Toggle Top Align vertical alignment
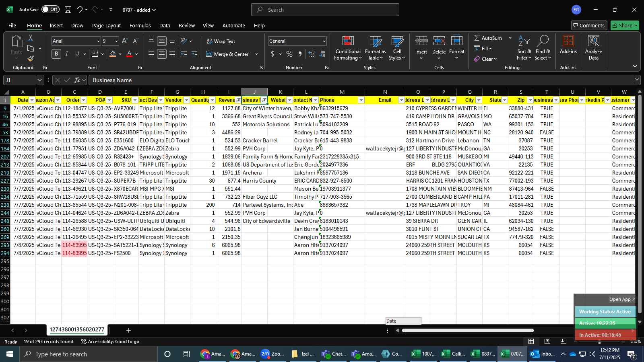The height and width of the screenshot is (362, 644). [x=151, y=41]
